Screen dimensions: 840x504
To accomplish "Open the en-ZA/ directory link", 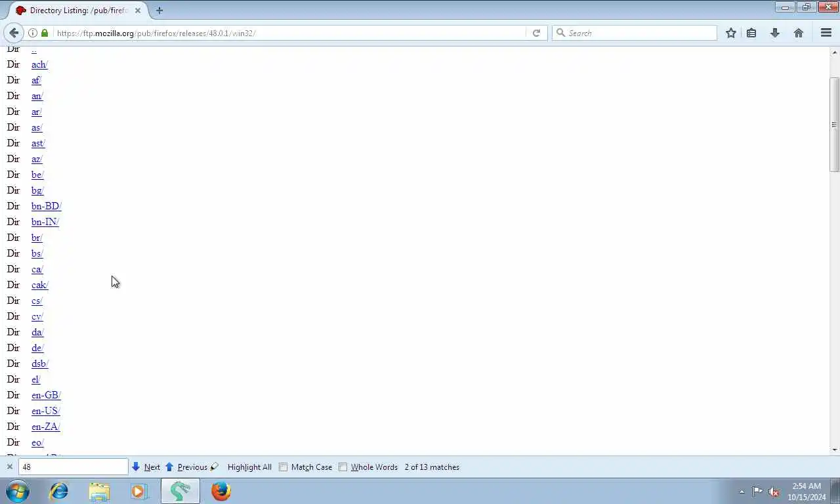I will 46,427.
